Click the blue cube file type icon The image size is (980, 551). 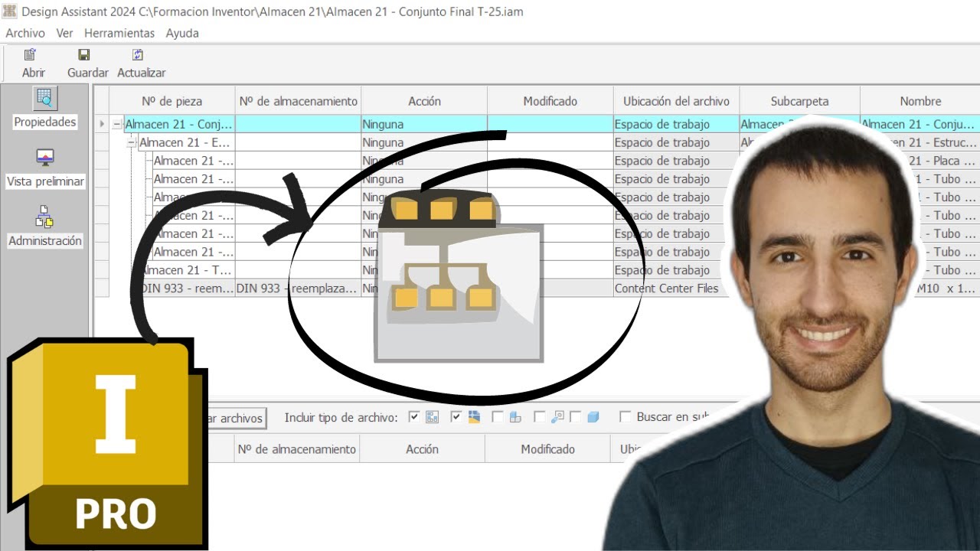[593, 417]
